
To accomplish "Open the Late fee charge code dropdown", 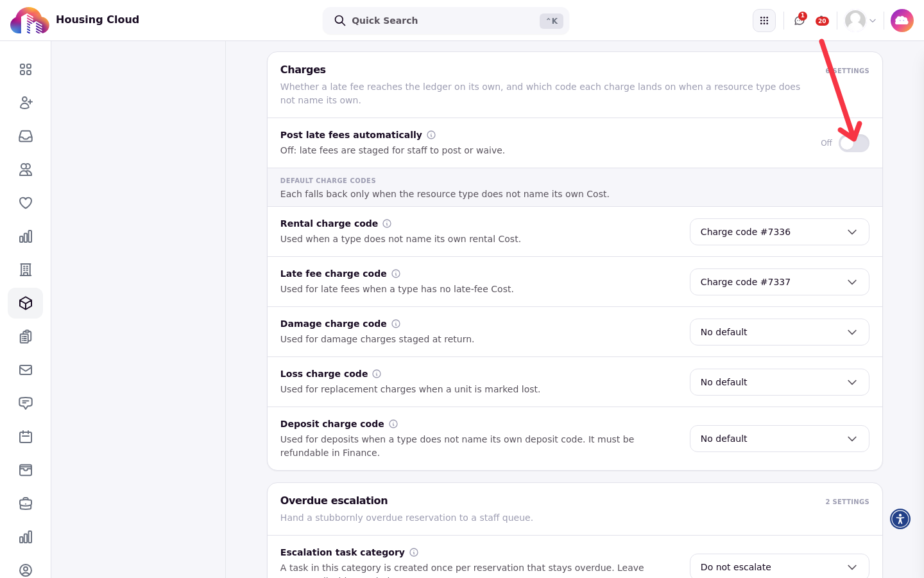I will point(780,282).
